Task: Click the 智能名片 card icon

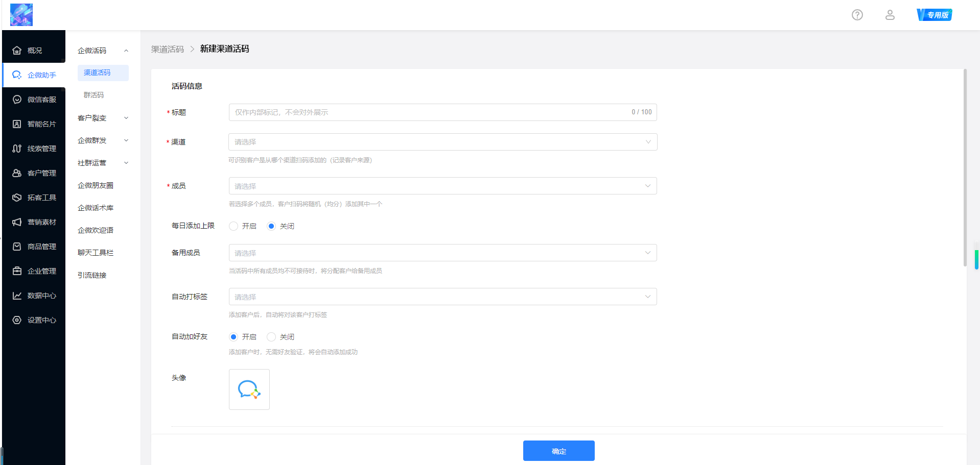Action: coord(17,124)
